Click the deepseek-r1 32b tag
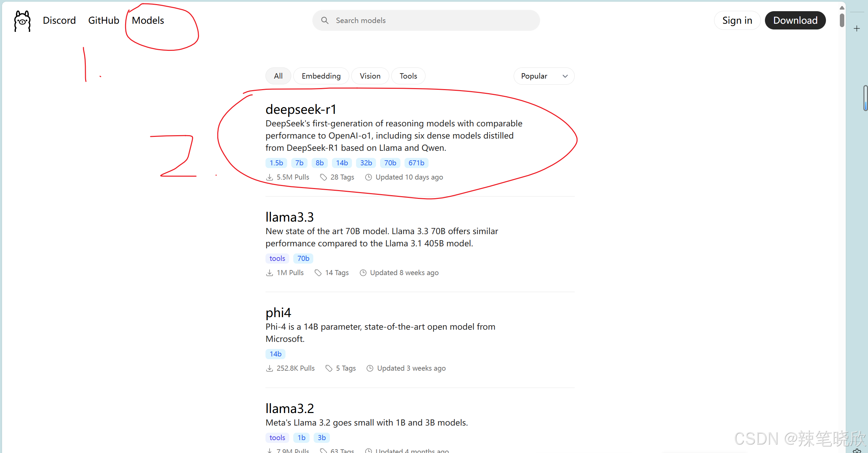 coord(366,163)
